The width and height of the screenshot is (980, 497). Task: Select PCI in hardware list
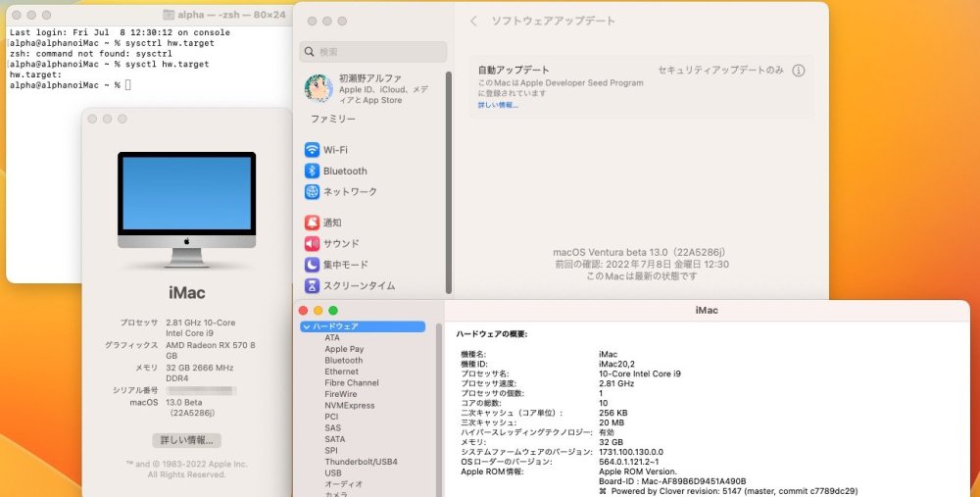[331, 417]
